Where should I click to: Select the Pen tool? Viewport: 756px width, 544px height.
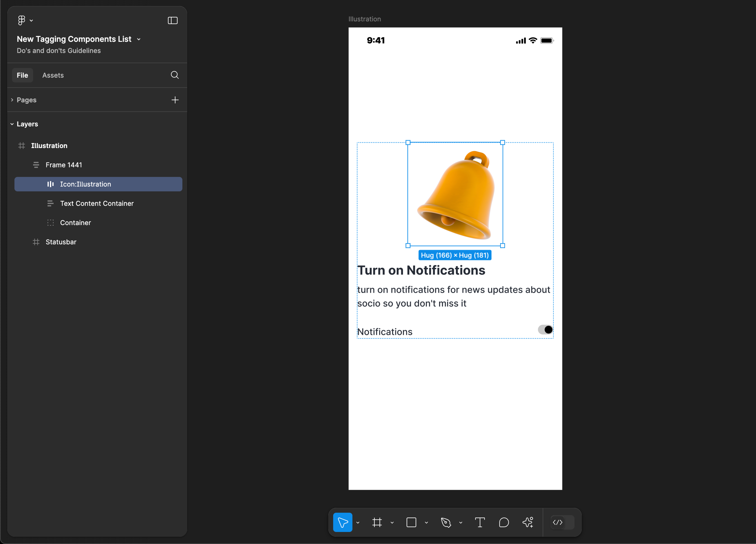[x=446, y=522]
